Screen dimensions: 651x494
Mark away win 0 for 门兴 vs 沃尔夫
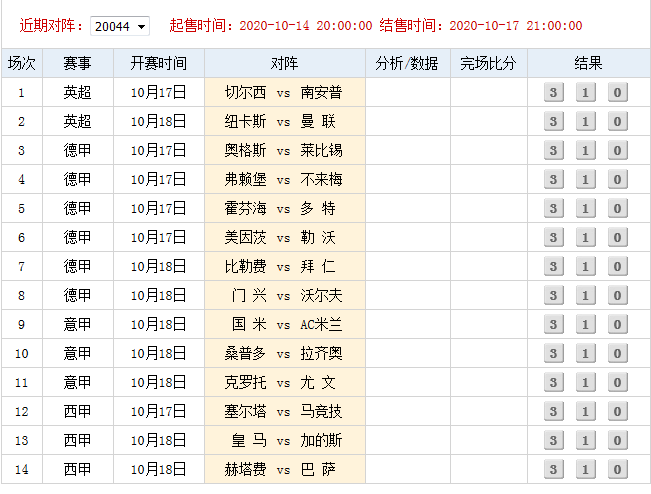617,295
